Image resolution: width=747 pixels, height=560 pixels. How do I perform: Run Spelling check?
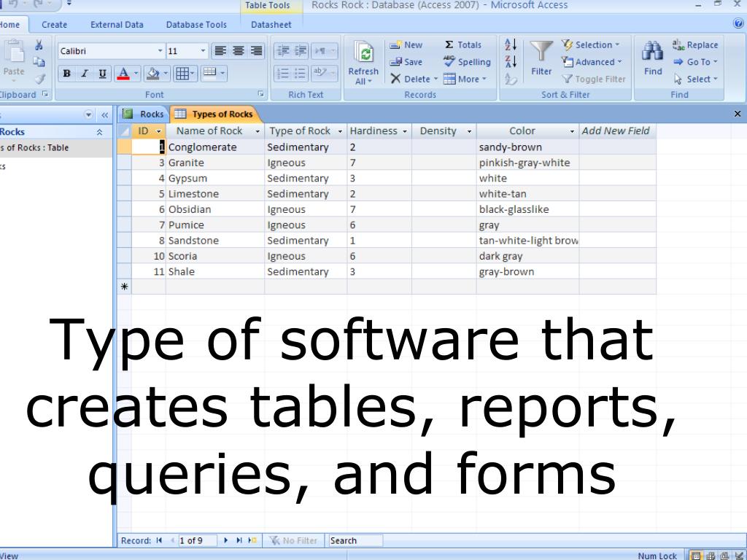[x=467, y=62]
